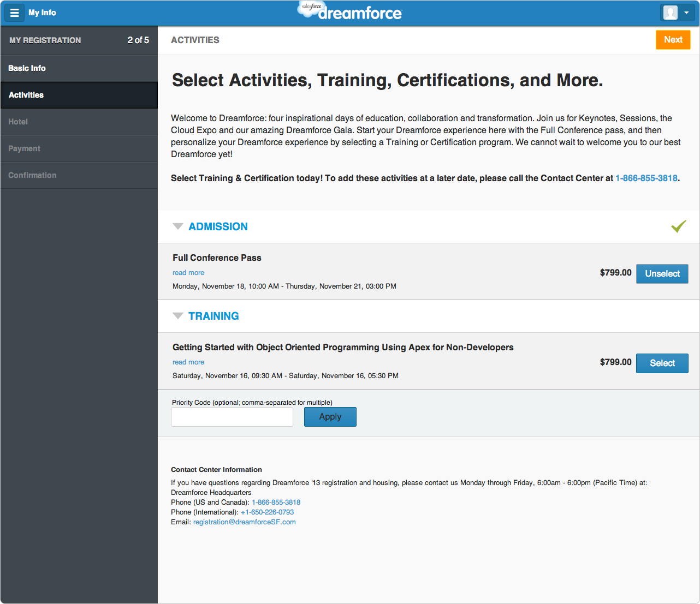Viewport: 700px width, 604px height.
Task: Click the MY REGISTRATION sidebar heading
Action: click(x=45, y=40)
